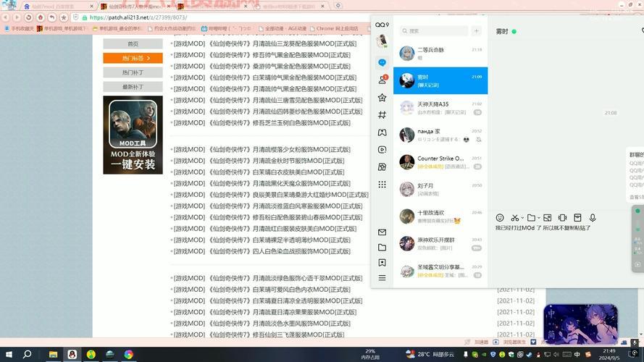Open Windows Start menu

(x=8, y=354)
